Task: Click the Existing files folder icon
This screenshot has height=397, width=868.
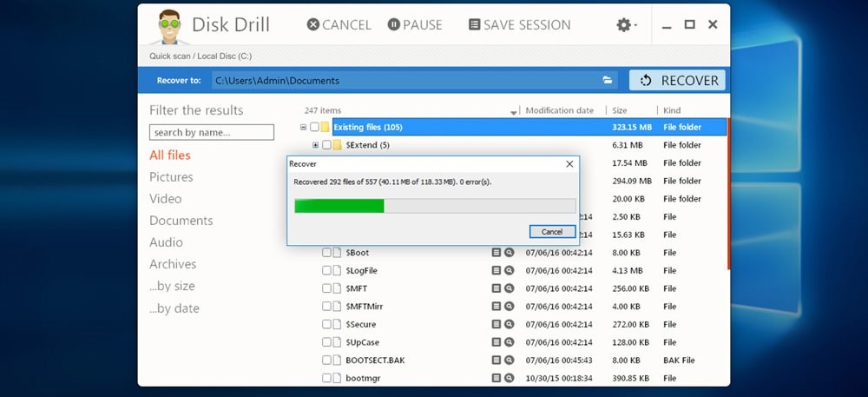Action: tap(325, 128)
